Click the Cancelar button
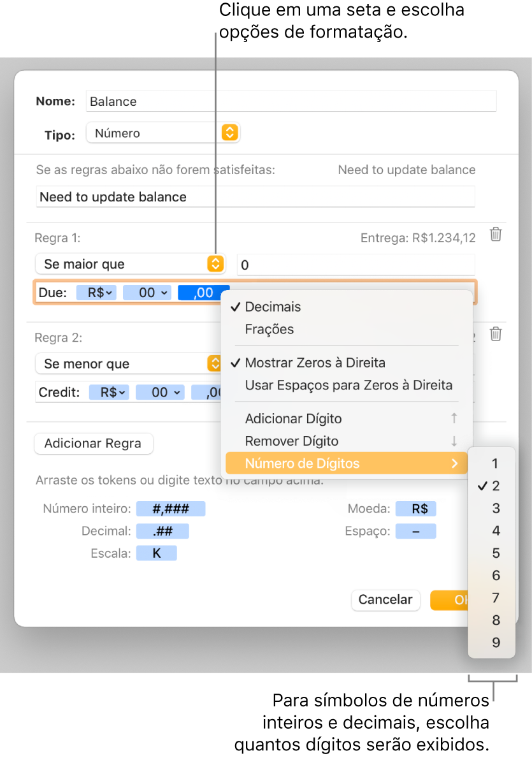532x758 pixels. coord(385,599)
